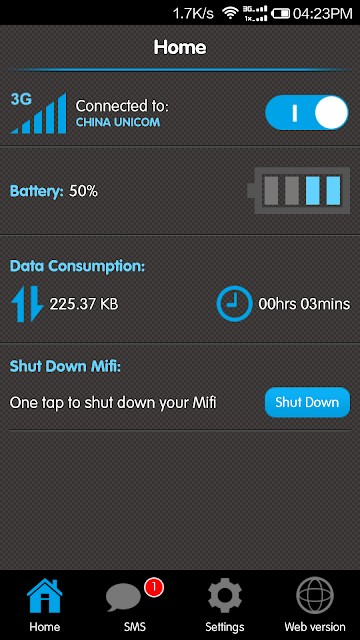Switch to the Settings tab label
The height and width of the screenshot is (640, 360).
(x=224, y=627)
